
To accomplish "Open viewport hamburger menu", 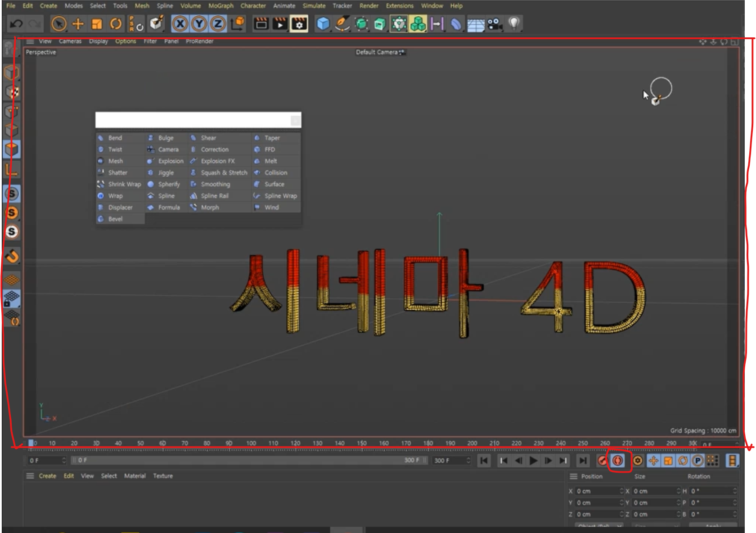I will (30, 41).
